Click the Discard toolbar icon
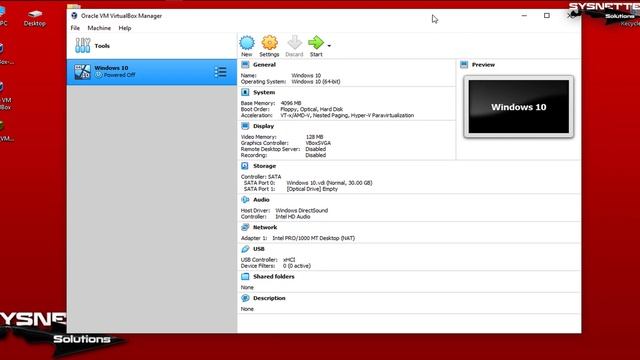640x360 pixels. [294, 43]
